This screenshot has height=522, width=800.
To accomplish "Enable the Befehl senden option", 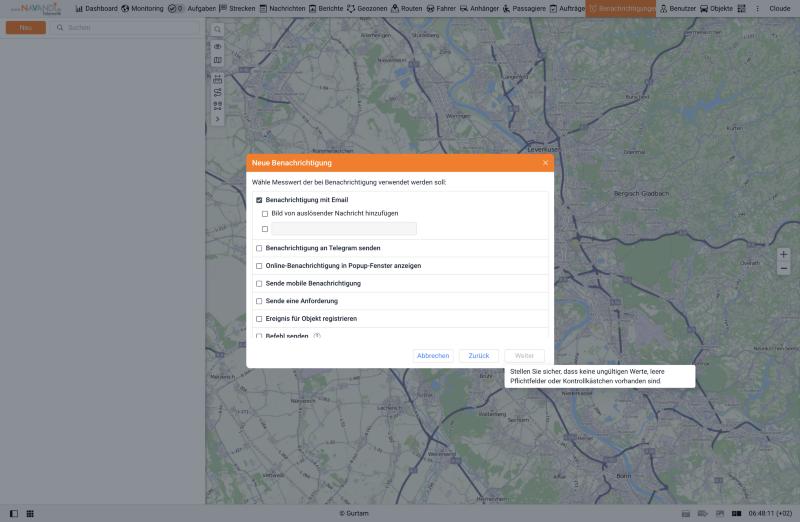I will coord(259,336).
